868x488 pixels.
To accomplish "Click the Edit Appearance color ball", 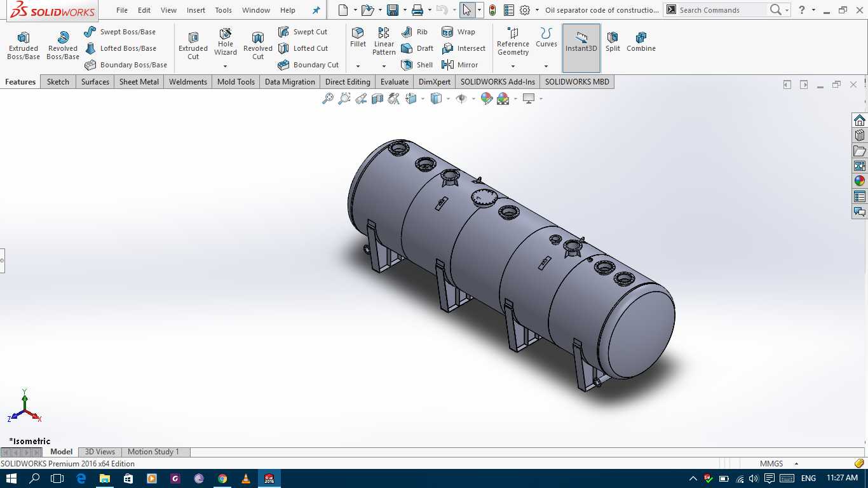I will (487, 98).
